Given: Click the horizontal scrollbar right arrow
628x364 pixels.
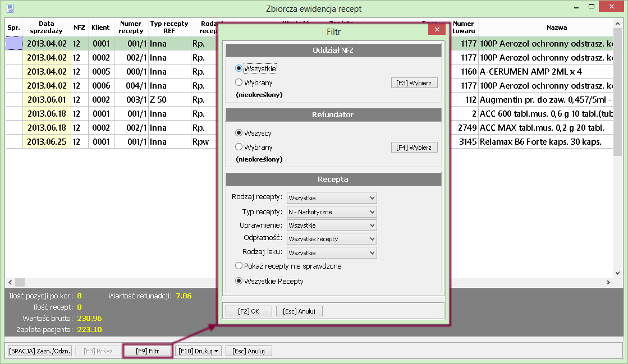Looking at the screenshot, I should (608, 282).
